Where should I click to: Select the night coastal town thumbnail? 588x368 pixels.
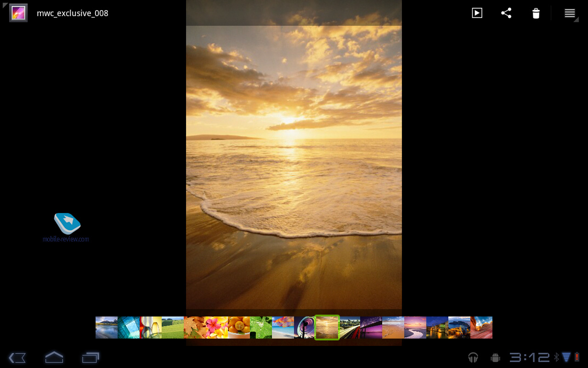coord(437,328)
